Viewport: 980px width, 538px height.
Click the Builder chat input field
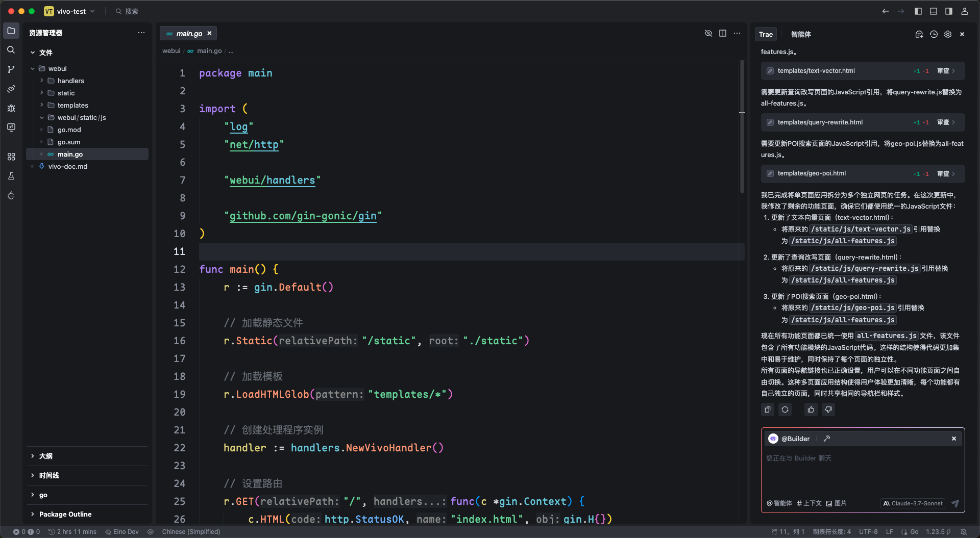coord(863,472)
